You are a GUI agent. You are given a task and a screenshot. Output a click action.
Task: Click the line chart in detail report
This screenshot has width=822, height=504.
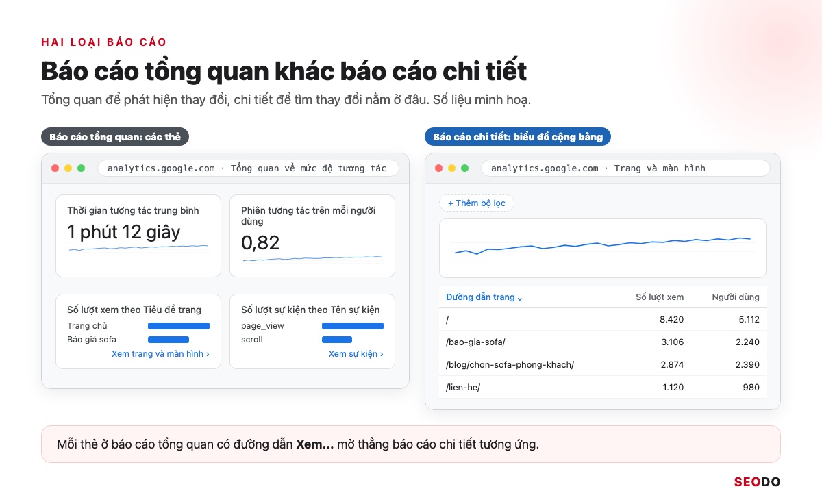tap(603, 248)
